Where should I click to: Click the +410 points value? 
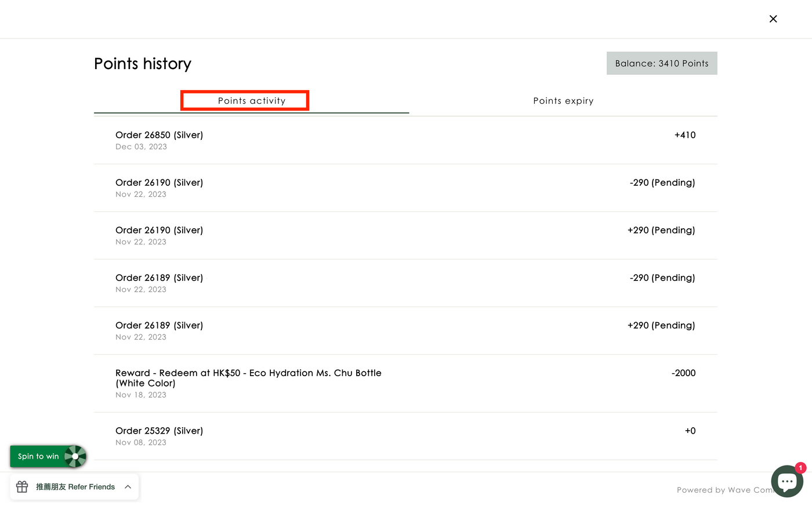[x=684, y=135]
